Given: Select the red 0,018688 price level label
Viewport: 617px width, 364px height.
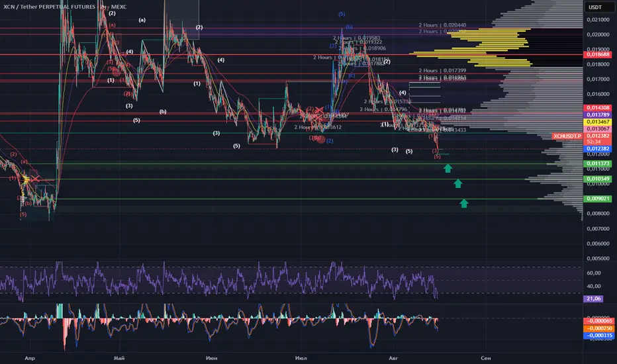Looking at the screenshot, I should point(597,54).
